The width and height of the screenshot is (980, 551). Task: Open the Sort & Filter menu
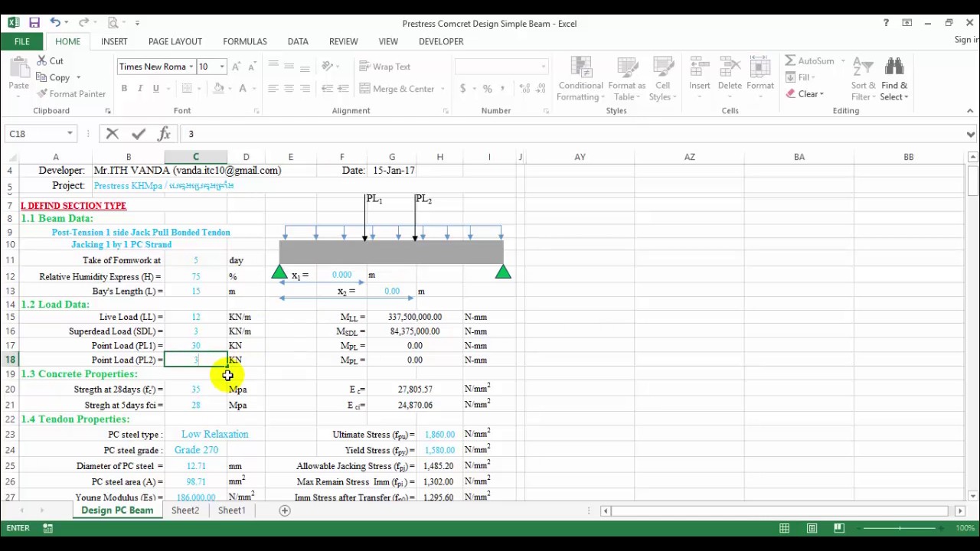[x=863, y=79]
